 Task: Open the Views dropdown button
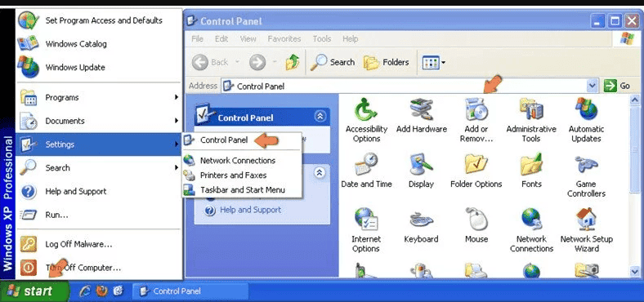(434, 63)
